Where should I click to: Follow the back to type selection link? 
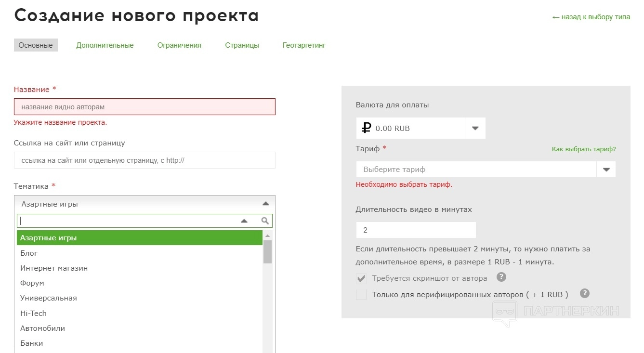(591, 17)
